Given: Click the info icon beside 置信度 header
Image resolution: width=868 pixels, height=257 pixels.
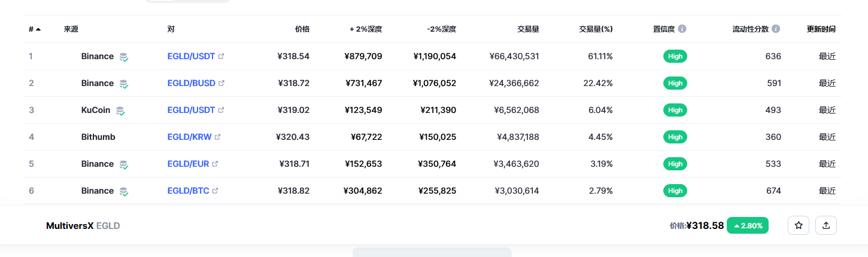Looking at the screenshot, I should [x=682, y=29].
